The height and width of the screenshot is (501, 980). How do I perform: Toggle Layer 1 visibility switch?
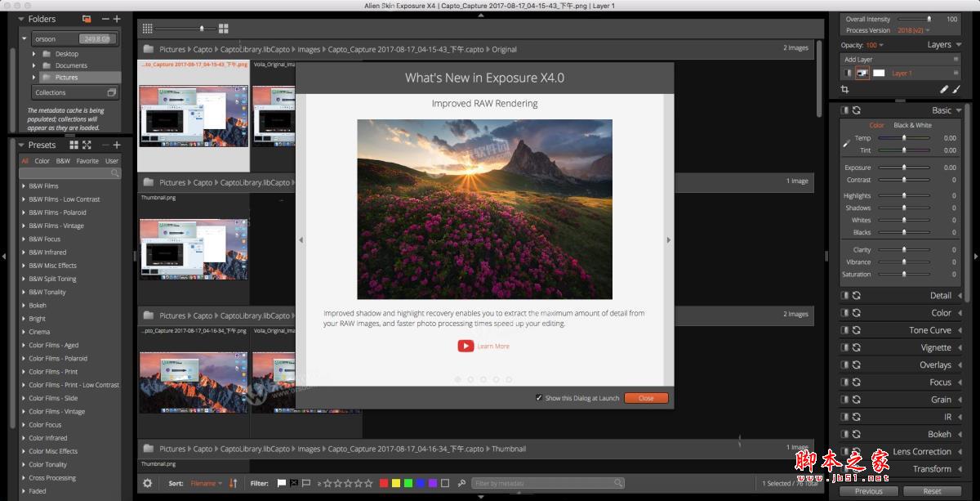(848, 73)
